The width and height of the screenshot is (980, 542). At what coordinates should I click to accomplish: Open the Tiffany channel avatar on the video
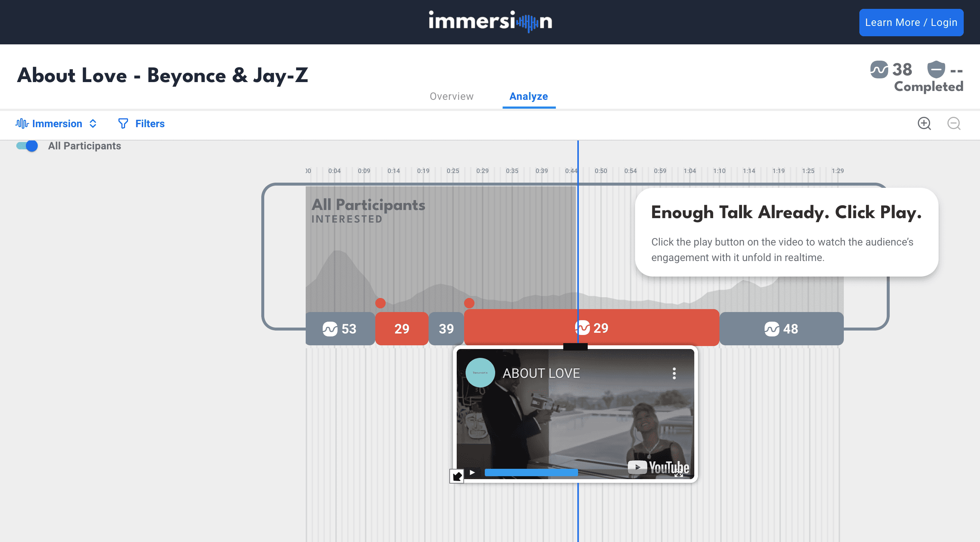point(480,373)
